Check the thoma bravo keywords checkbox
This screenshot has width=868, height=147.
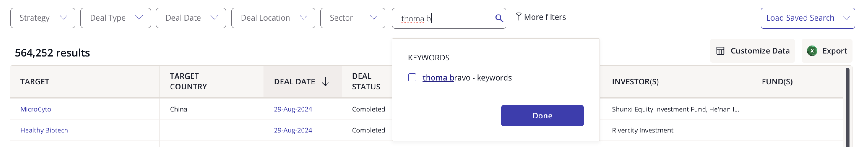coord(412,78)
